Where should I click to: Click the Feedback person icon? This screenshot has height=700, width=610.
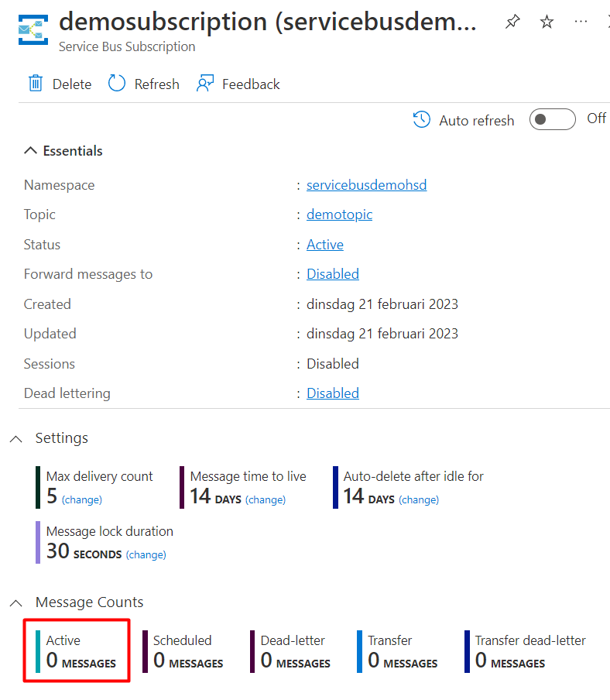point(205,84)
